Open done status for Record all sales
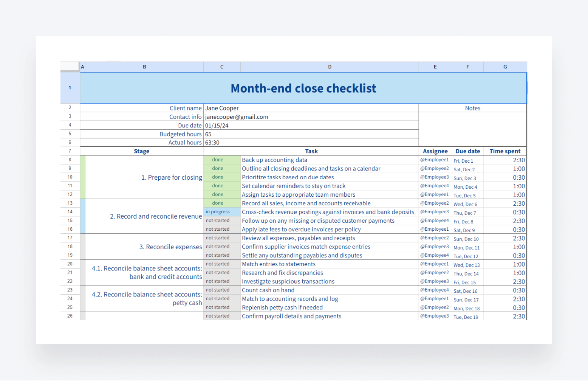Image resolution: width=588 pixels, height=385 pixels. pyautogui.click(x=222, y=203)
